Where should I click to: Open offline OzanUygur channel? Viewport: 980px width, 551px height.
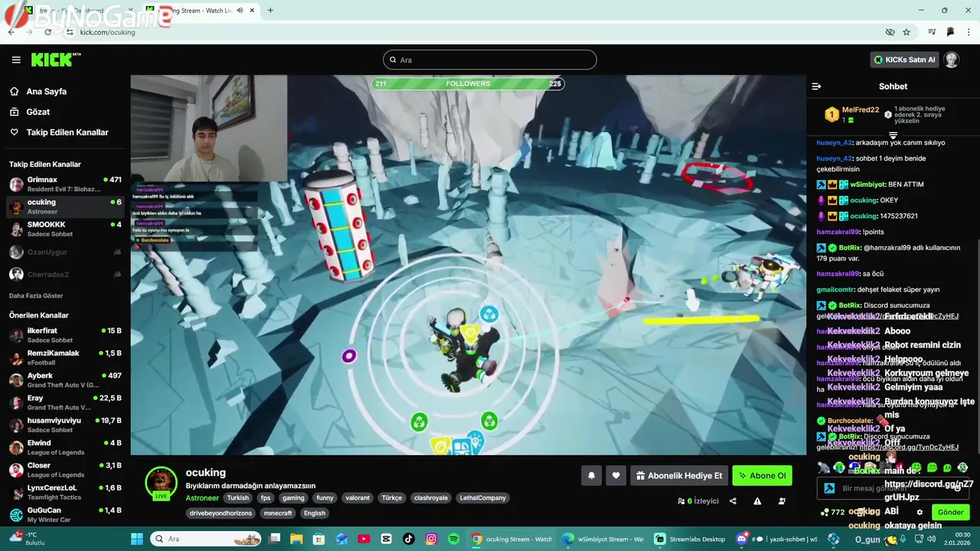click(65, 252)
